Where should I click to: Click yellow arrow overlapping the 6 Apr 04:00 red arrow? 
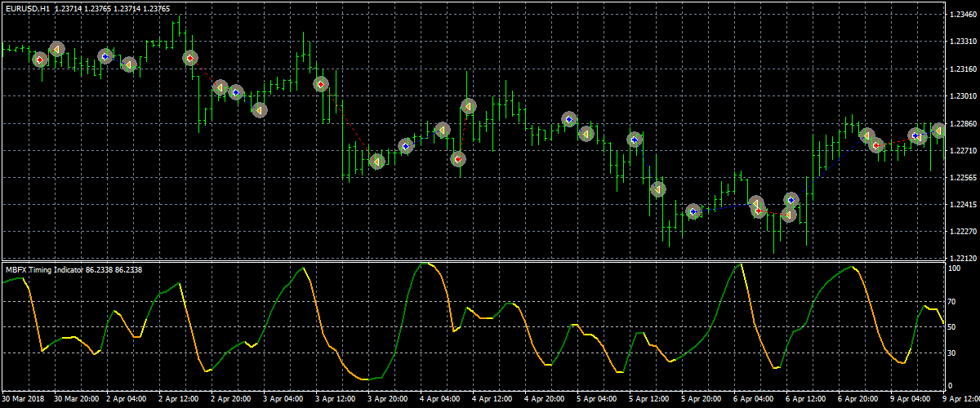point(755,202)
